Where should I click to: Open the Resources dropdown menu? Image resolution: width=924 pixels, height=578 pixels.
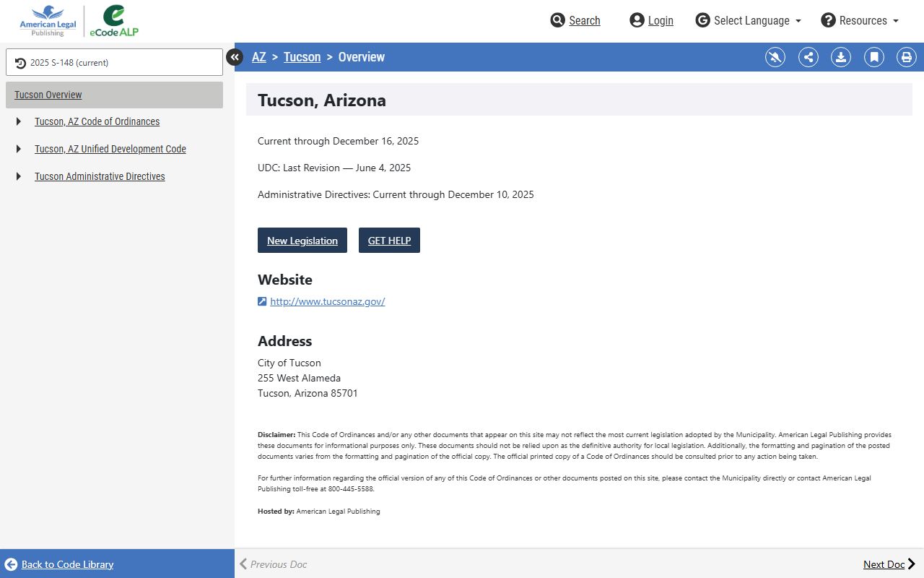pos(860,20)
